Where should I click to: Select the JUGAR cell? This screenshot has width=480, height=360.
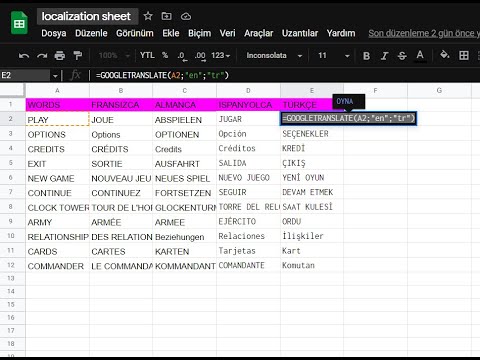pyautogui.click(x=248, y=119)
